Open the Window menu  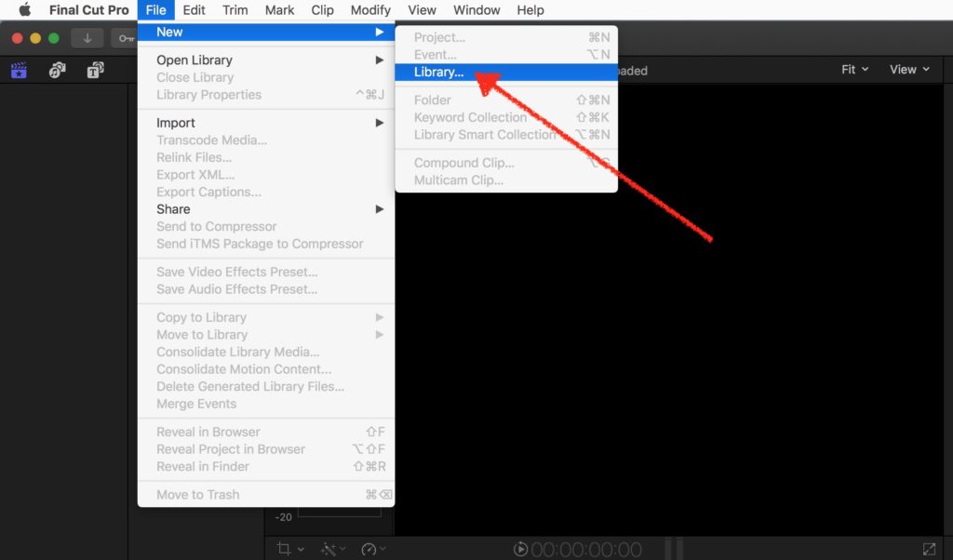coord(476,9)
